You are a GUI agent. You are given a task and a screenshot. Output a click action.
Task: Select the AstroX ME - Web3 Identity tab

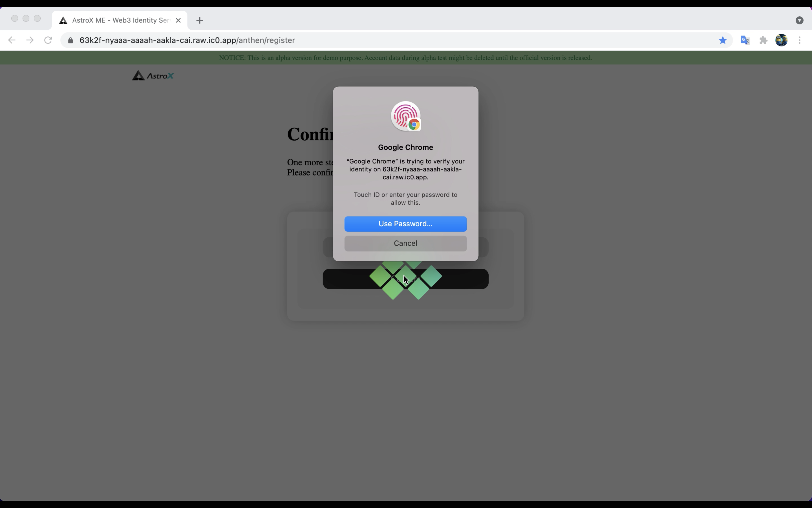click(120, 21)
